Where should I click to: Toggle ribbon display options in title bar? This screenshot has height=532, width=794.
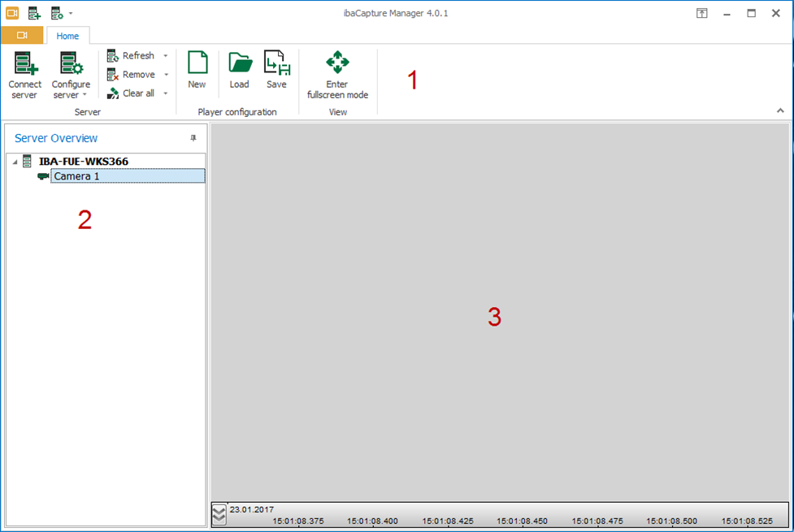(702, 13)
